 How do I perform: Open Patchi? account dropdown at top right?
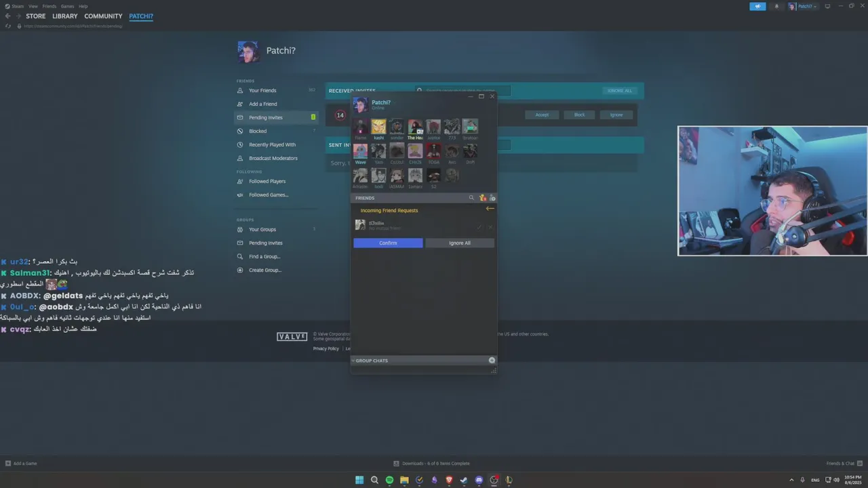coord(804,6)
